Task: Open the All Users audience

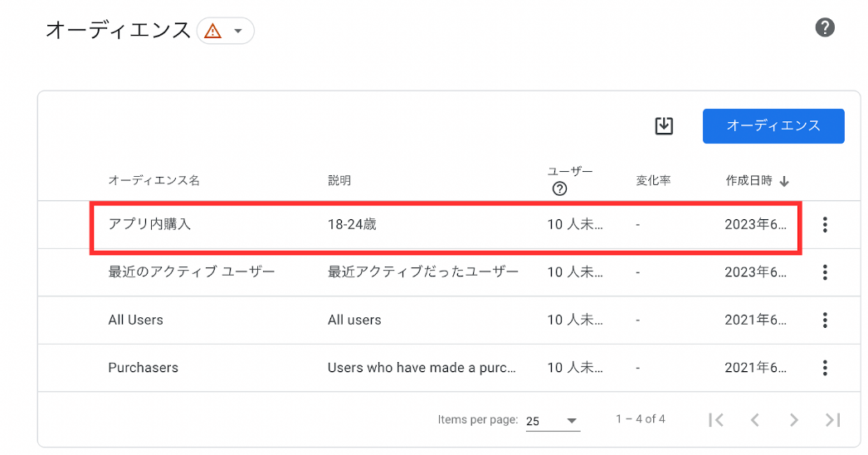Action: pyautogui.click(x=135, y=320)
